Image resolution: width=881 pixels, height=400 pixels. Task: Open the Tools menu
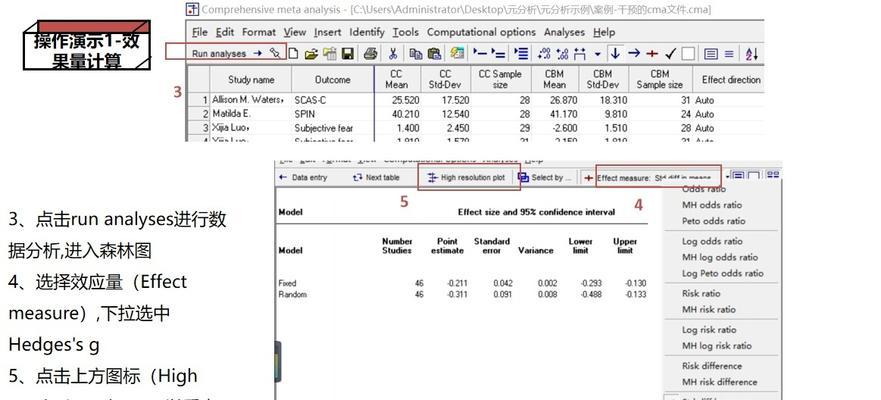pos(406,32)
